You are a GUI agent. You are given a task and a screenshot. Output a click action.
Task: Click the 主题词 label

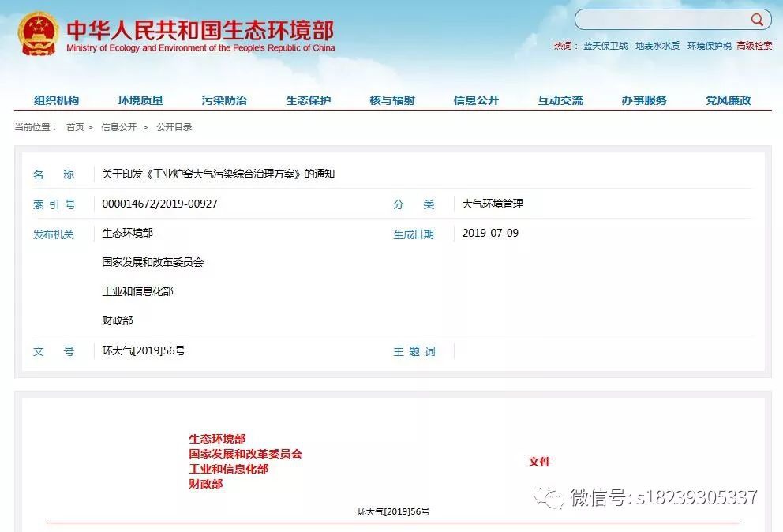tap(414, 352)
